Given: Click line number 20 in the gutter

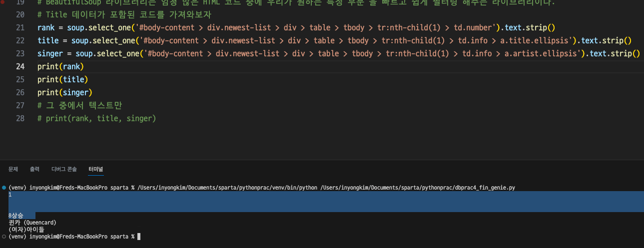Looking at the screenshot, I should [20, 14].
